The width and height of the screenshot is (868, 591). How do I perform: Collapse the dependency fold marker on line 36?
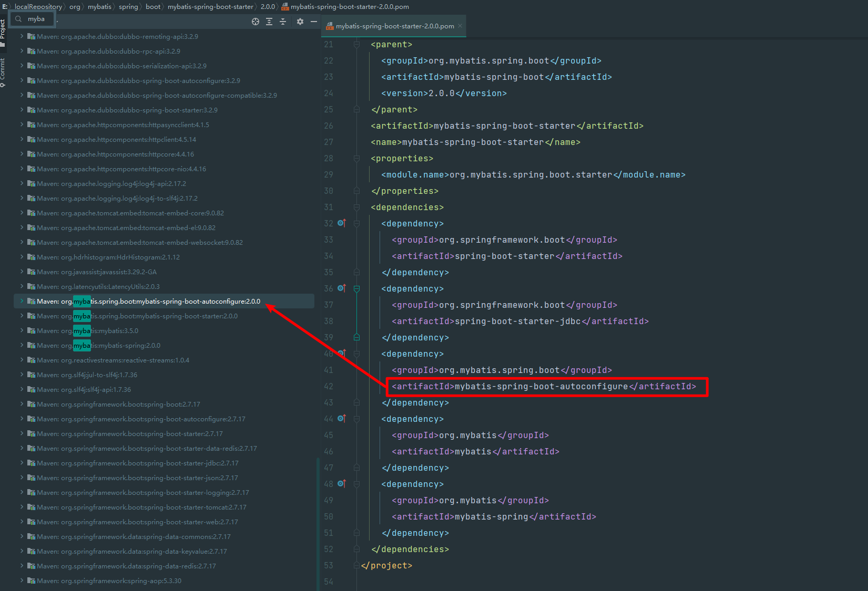[357, 288]
